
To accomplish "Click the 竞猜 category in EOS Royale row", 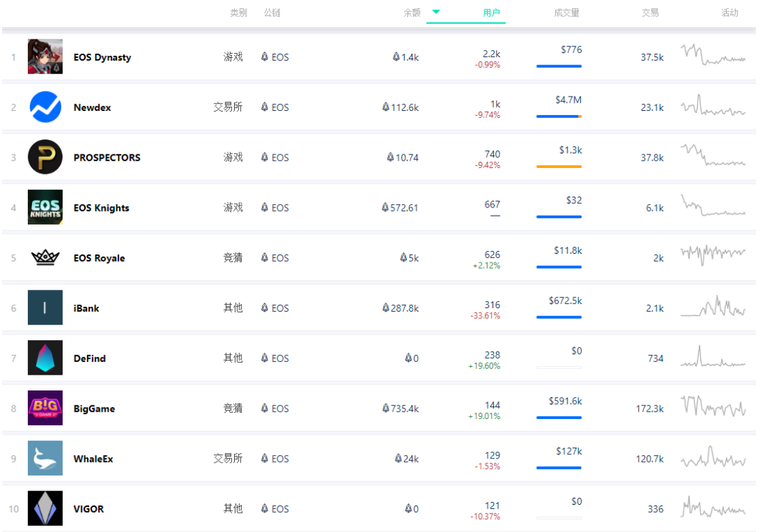I will [233, 257].
